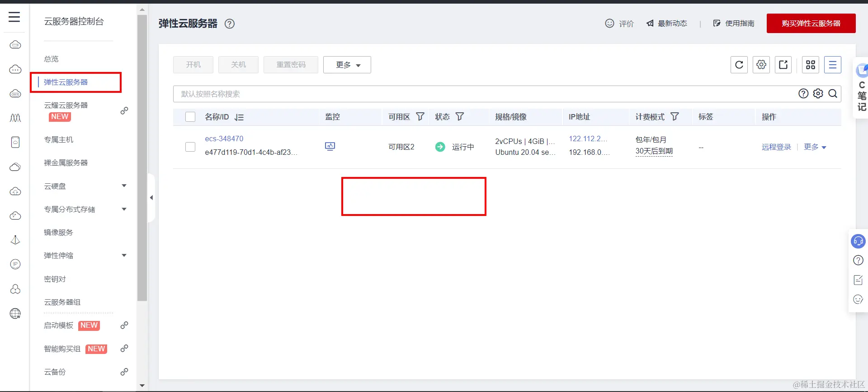Open monitoring icon for ecs-348470

(x=330, y=146)
